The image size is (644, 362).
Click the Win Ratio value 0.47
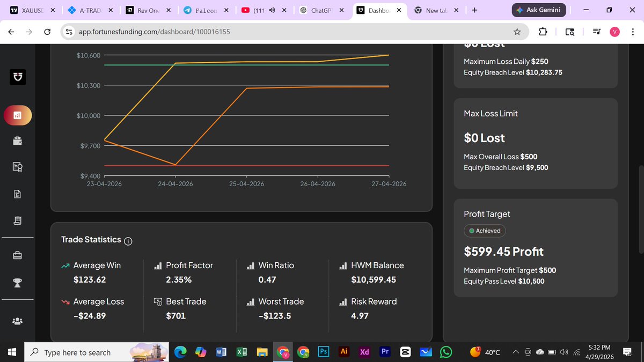267,279
